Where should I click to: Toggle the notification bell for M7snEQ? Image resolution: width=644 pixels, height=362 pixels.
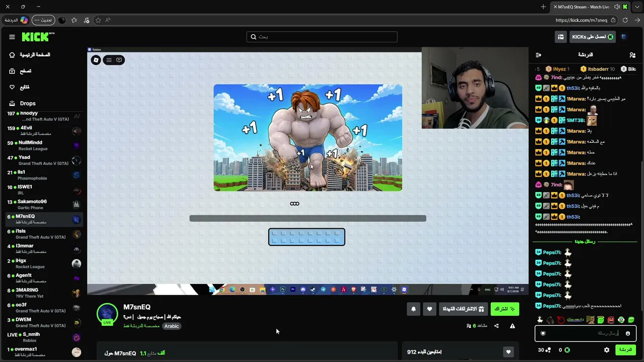tap(414, 309)
